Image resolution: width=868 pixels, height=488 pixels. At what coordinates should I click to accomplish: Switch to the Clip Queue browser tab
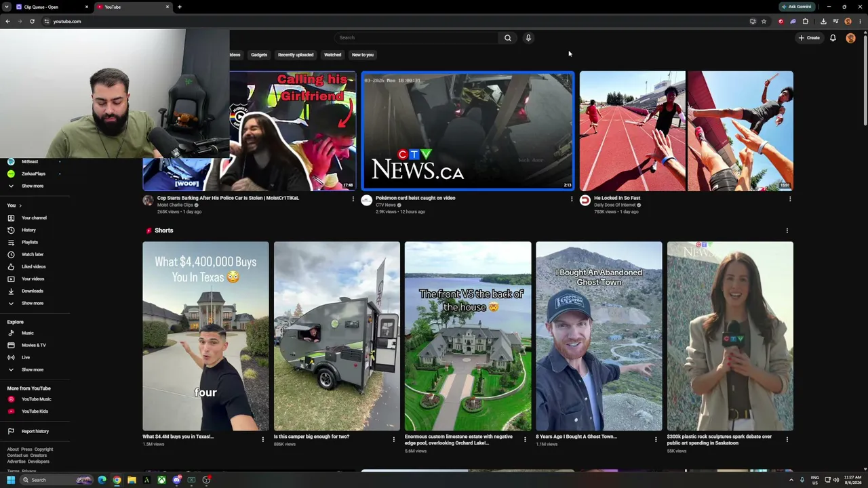pyautogui.click(x=52, y=7)
